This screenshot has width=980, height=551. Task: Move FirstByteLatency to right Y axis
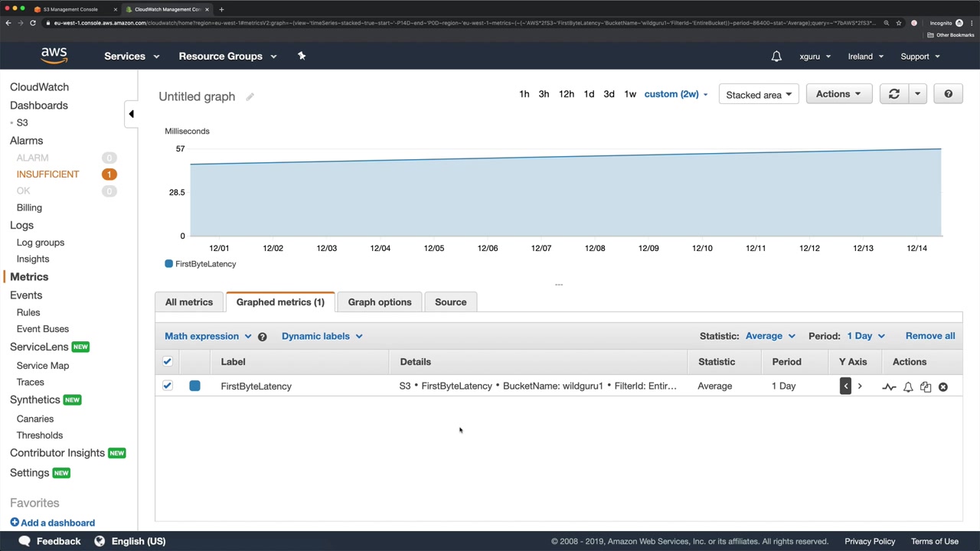coord(860,386)
